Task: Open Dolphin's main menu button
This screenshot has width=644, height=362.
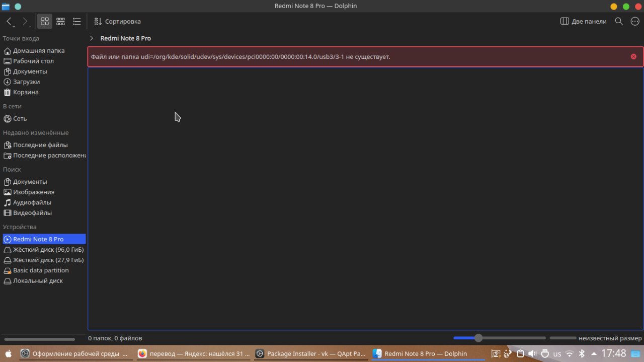Action: pos(634,21)
